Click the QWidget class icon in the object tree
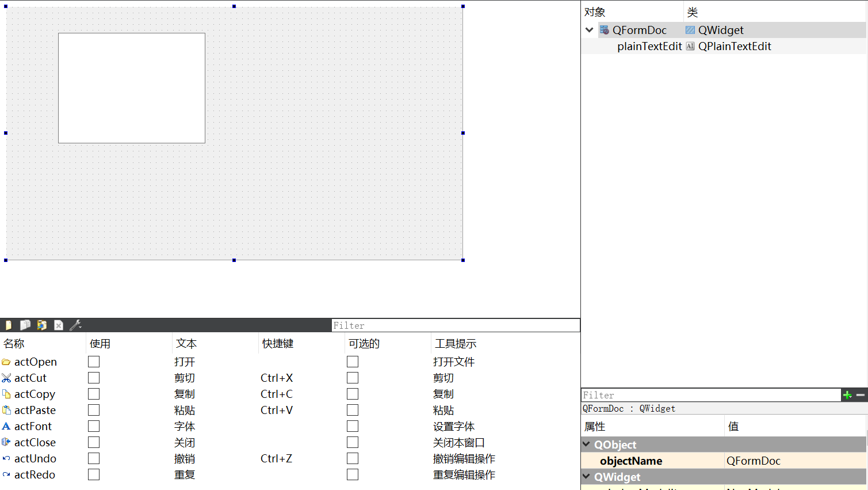Screen dimensions: 868x490 690,30
